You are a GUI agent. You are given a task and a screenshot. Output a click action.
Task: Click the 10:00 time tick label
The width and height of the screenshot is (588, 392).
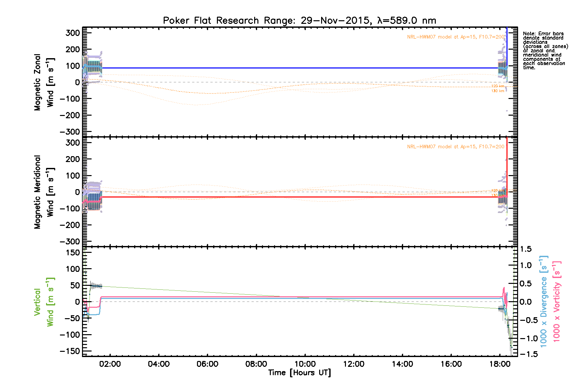pyautogui.click(x=305, y=364)
